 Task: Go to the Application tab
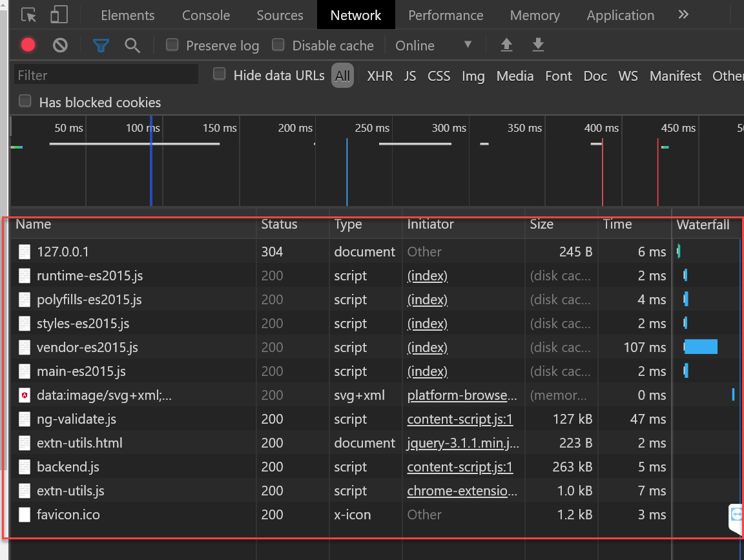pyautogui.click(x=620, y=16)
